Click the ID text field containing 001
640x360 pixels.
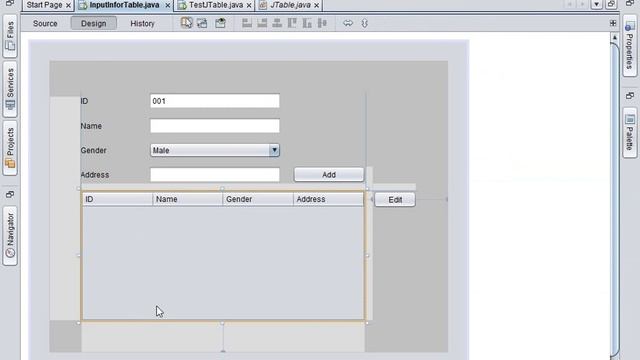pos(215,101)
